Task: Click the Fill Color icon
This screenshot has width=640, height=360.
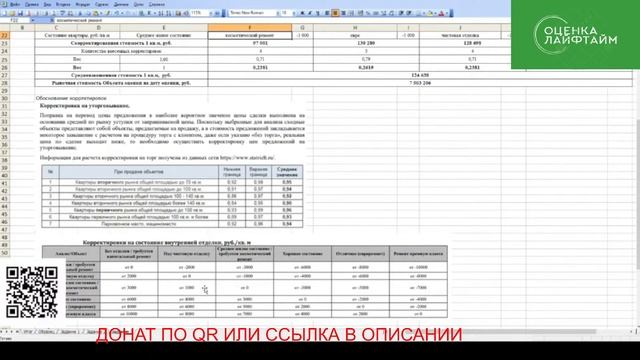Action: [x=430, y=13]
